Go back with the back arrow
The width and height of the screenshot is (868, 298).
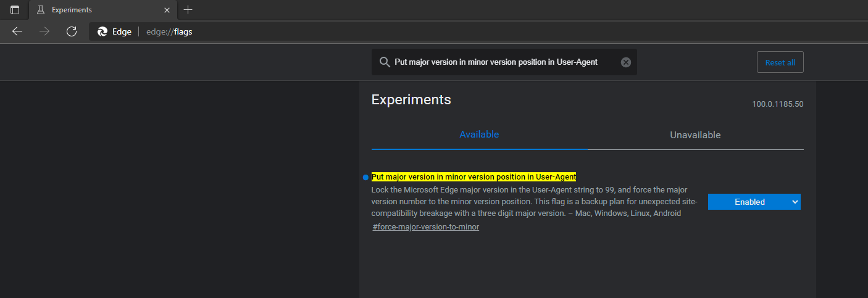click(x=17, y=31)
